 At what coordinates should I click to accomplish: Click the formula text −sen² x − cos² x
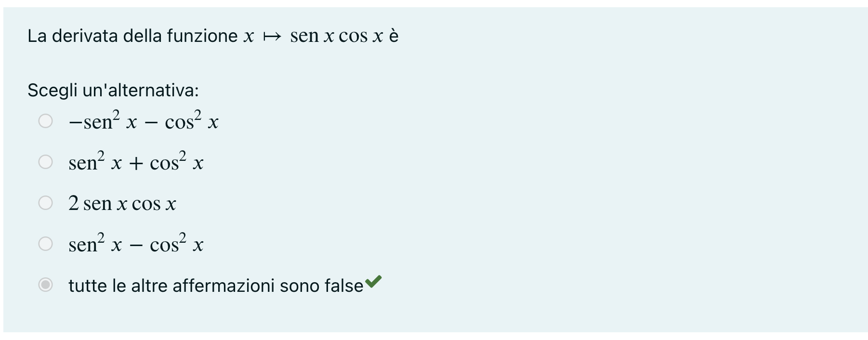[144, 121]
